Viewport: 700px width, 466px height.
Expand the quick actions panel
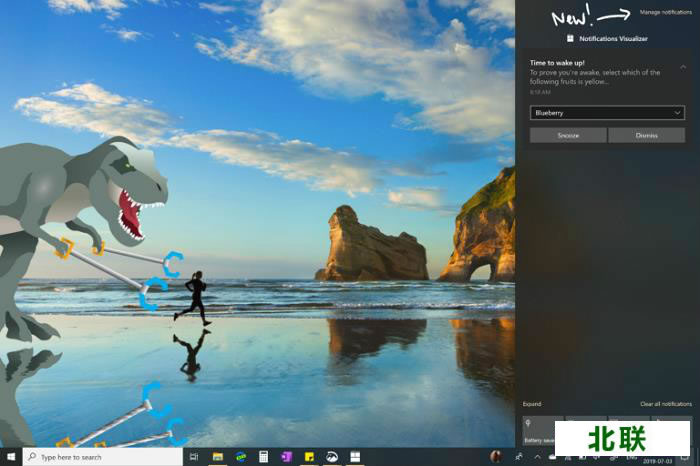pos(532,404)
